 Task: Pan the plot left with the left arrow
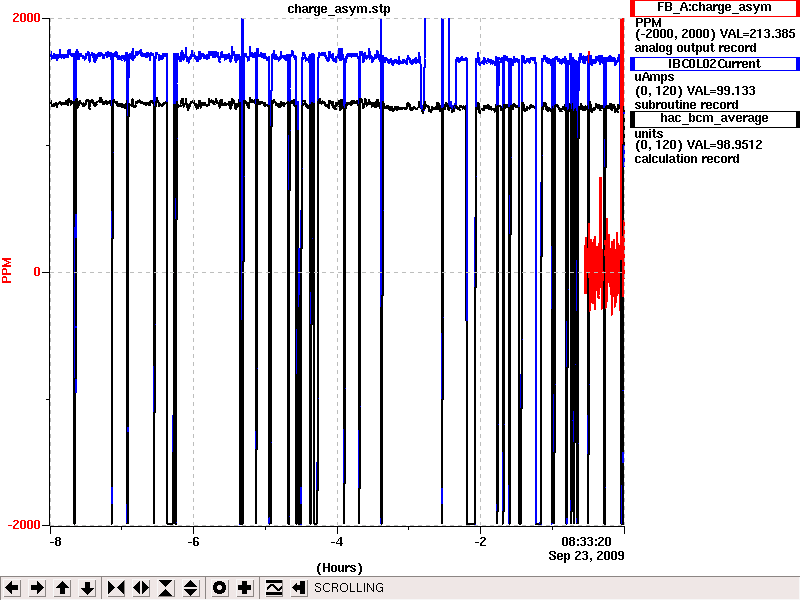coord(12,588)
